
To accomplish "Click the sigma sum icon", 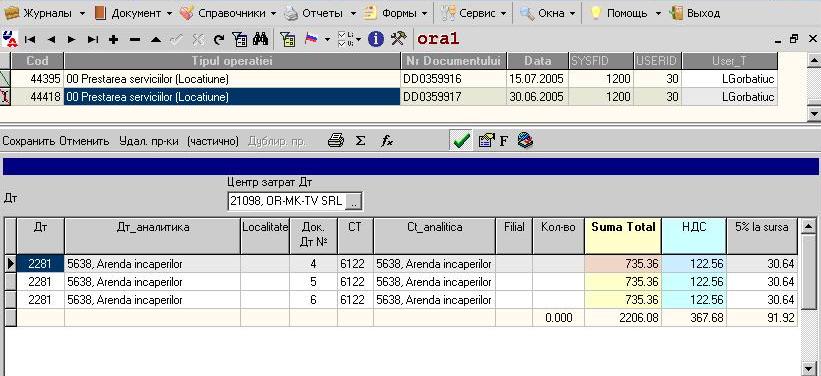I will click(361, 140).
